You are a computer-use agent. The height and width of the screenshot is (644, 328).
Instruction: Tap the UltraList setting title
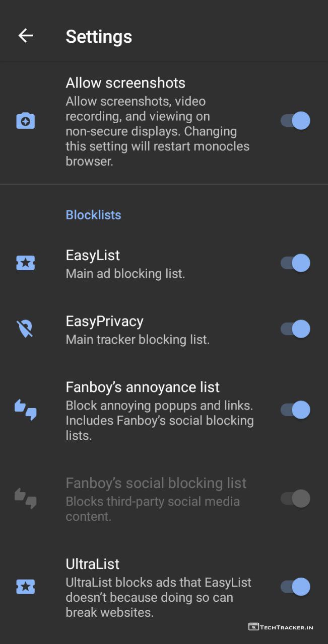93,564
